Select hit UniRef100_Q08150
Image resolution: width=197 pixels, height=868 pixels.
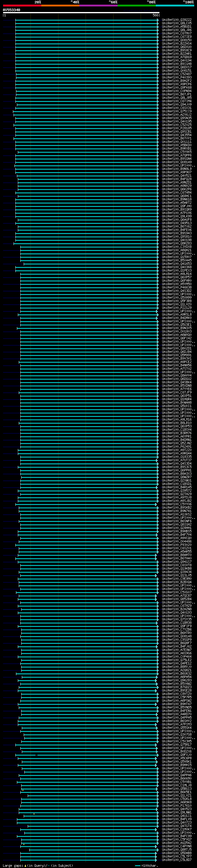176,40
